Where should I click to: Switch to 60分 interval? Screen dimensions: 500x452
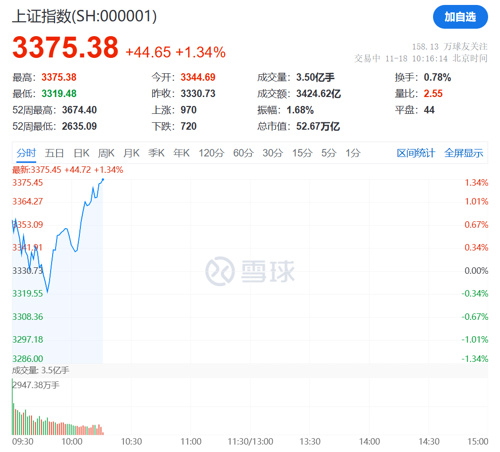click(243, 153)
